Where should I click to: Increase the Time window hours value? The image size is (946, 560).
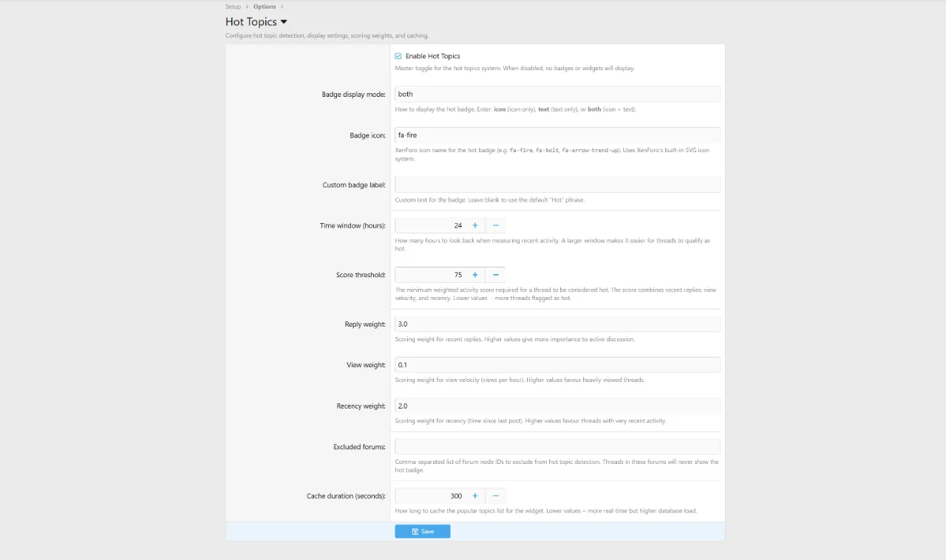coord(474,225)
